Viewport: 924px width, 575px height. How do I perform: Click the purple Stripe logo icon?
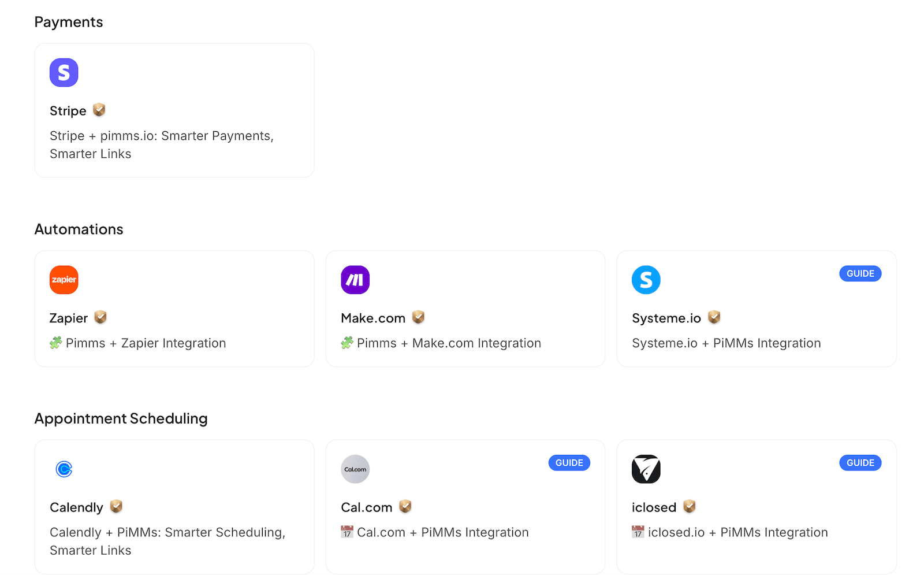[64, 73]
